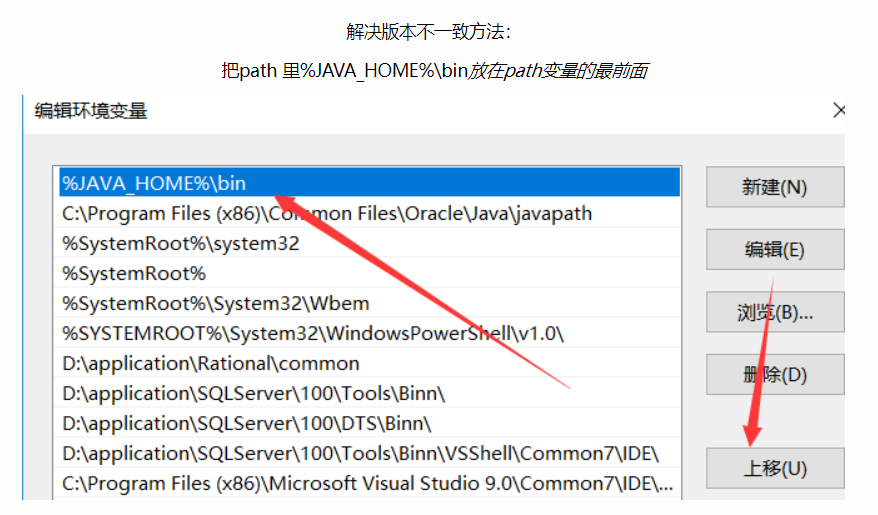Click the 新建(N) button

click(x=775, y=187)
